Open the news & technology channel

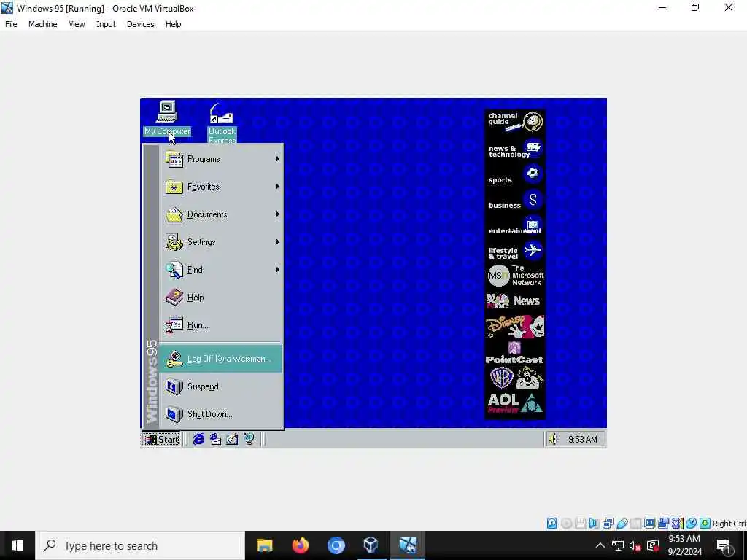pos(515,150)
